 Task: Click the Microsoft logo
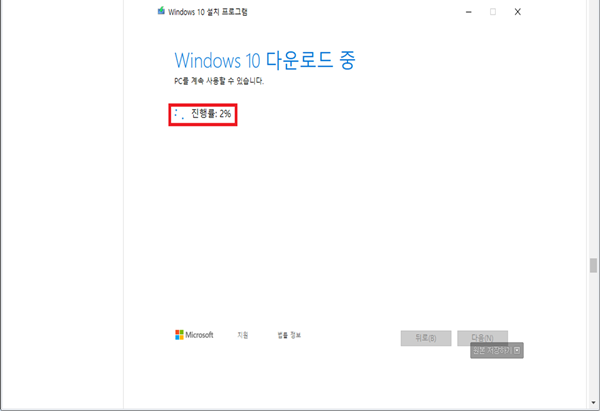click(x=194, y=335)
